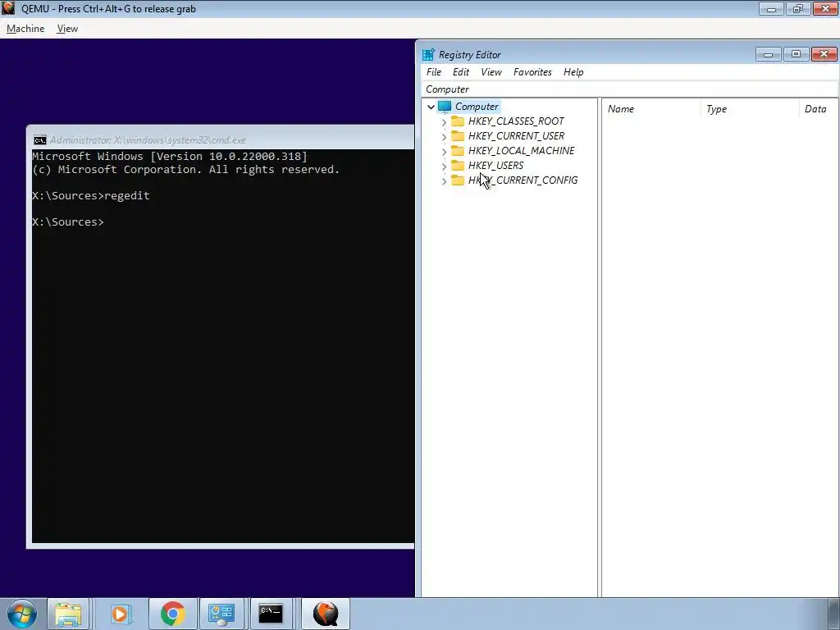Open the Registry Editor File menu
Viewport: 840px width, 630px height.
[434, 72]
